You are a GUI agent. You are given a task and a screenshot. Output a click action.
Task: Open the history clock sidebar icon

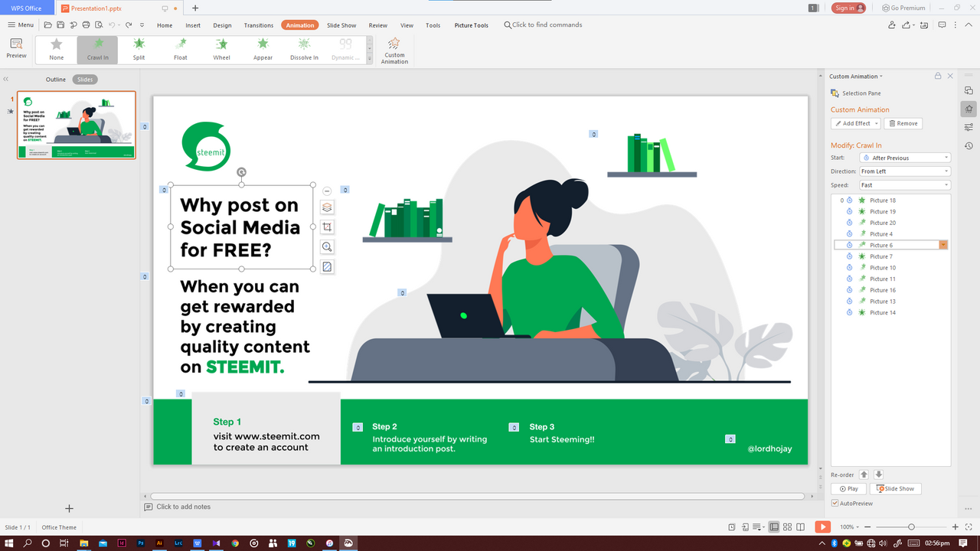pos(969,145)
